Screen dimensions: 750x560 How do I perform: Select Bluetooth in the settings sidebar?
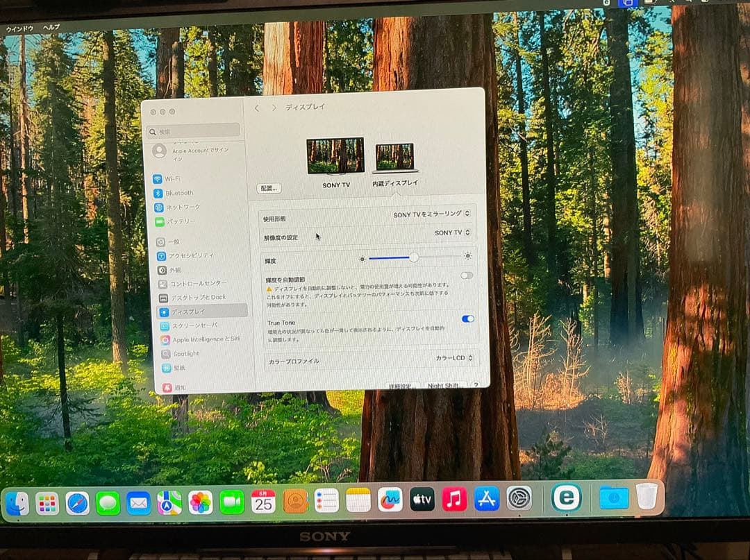point(175,192)
